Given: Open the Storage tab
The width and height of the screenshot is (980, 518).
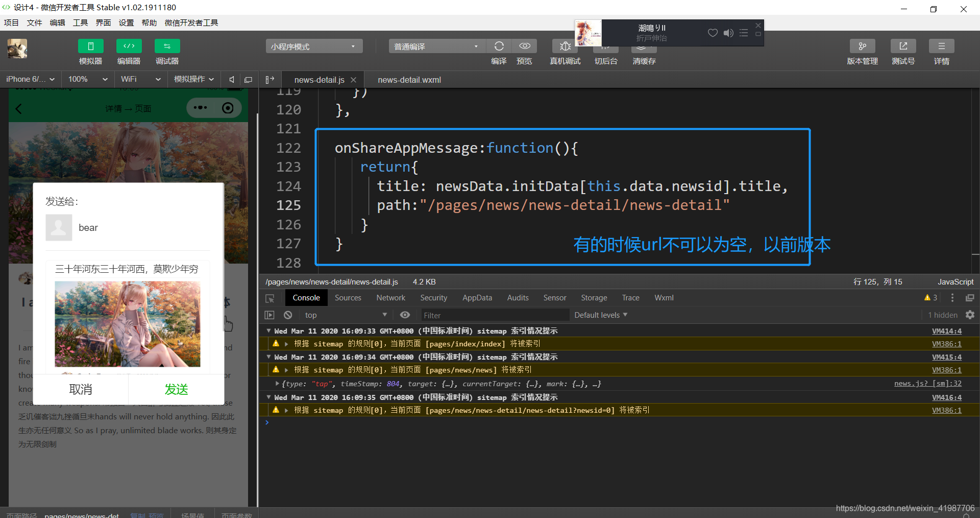Looking at the screenshot, I should tap(594, 298).
